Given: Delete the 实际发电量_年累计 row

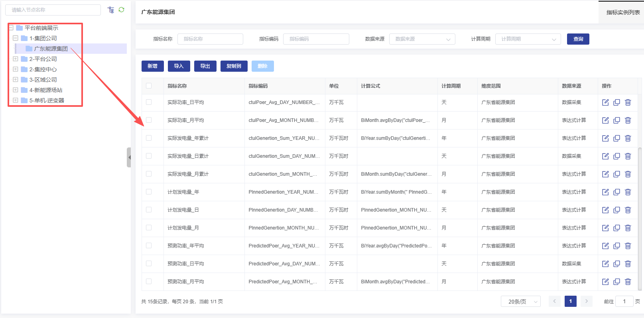Looking at the screenshot, I should pos(628,138).
